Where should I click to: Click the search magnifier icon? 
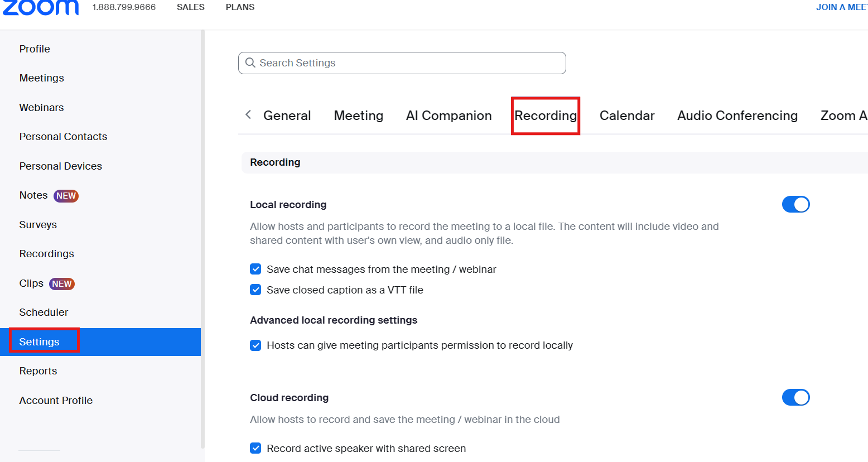tap(250, 63)
